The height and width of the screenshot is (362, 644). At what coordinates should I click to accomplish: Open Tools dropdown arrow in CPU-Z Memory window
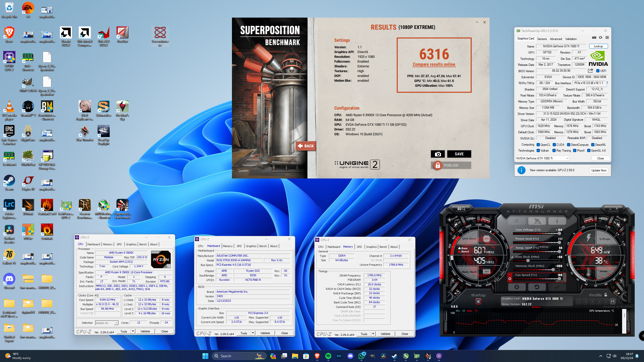click(373, 334)
